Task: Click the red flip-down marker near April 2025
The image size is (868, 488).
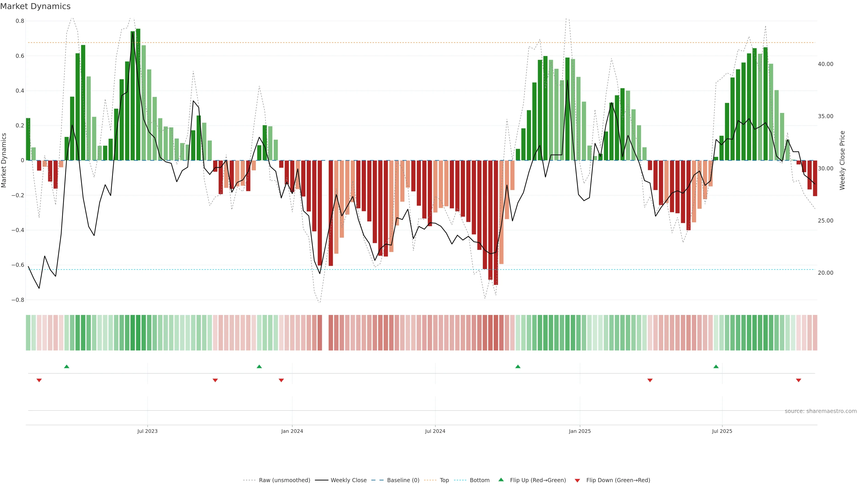Action: click(x=650, y=380)
